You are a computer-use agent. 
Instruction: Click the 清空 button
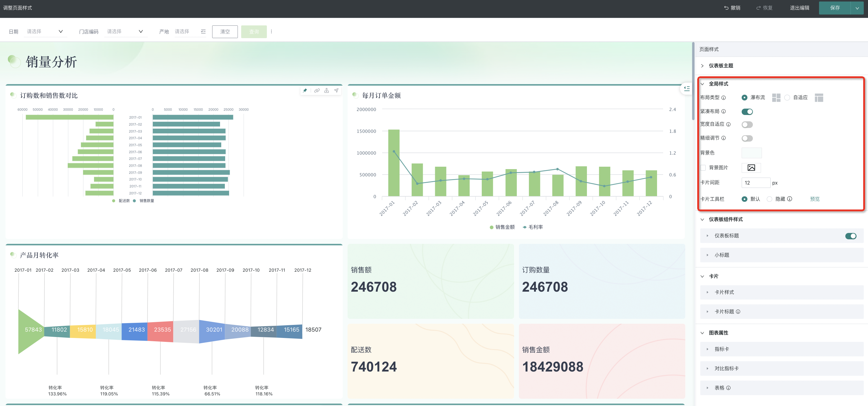pyautogui.click(x=225, y=32)
